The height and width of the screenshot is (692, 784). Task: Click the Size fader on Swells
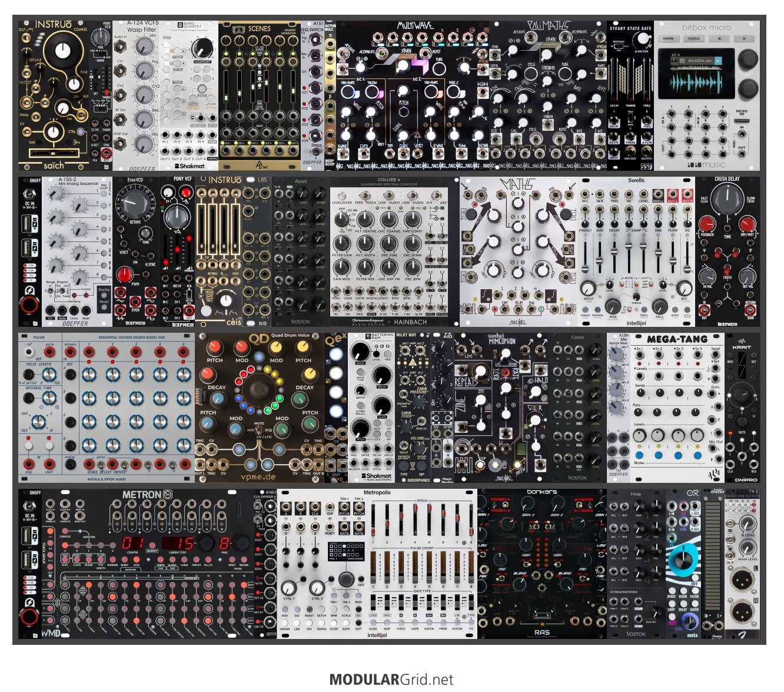point(600,256)
